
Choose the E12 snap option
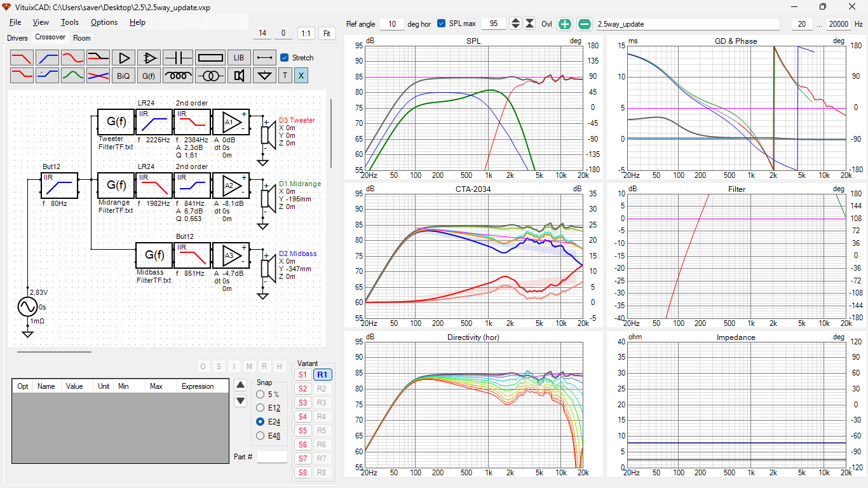pos(260,408)
